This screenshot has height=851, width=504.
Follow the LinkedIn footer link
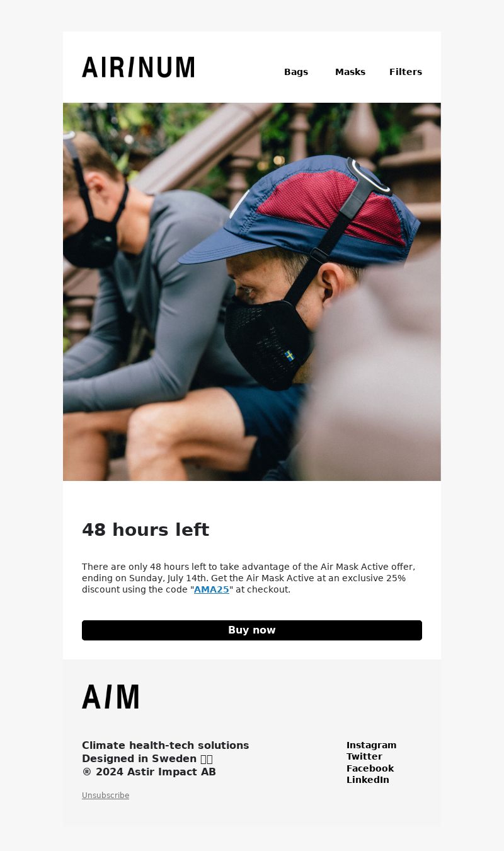click(x=368, y=780)
